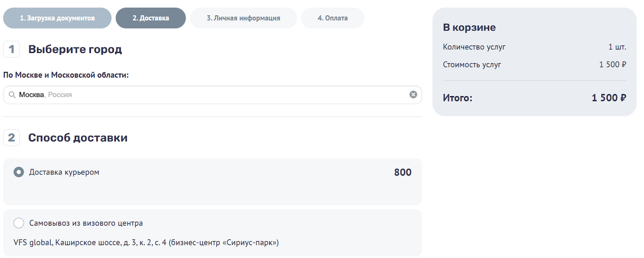Click the Количество услуг row in cart
Image resolution: width=644 pixels, height=258 pixels.
tap(475, 47)
